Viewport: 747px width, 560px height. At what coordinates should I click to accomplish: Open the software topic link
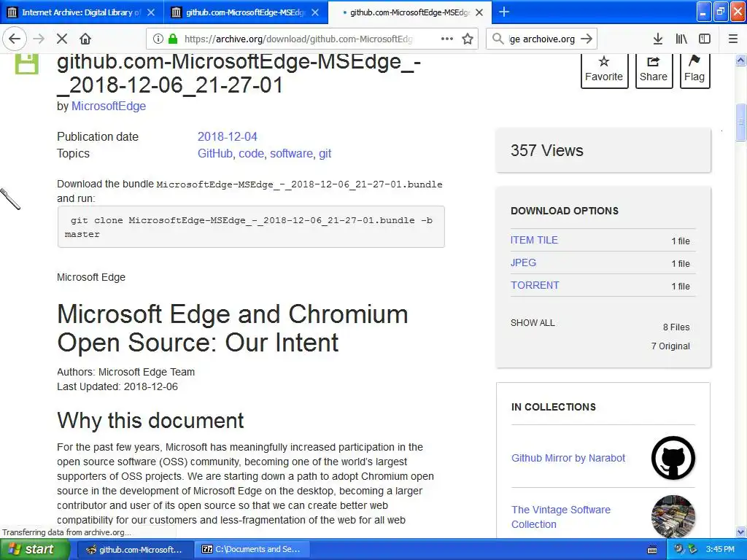(x=291, y=153)
